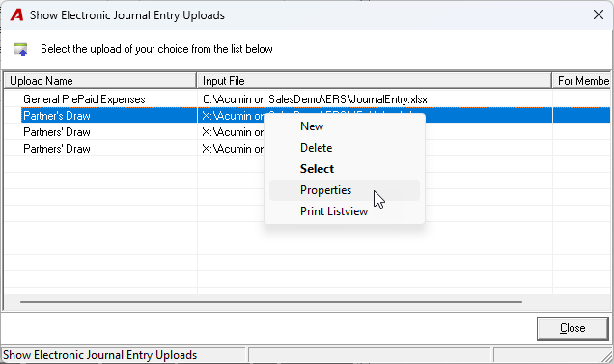Click the Close button

(x=572, y=328)
